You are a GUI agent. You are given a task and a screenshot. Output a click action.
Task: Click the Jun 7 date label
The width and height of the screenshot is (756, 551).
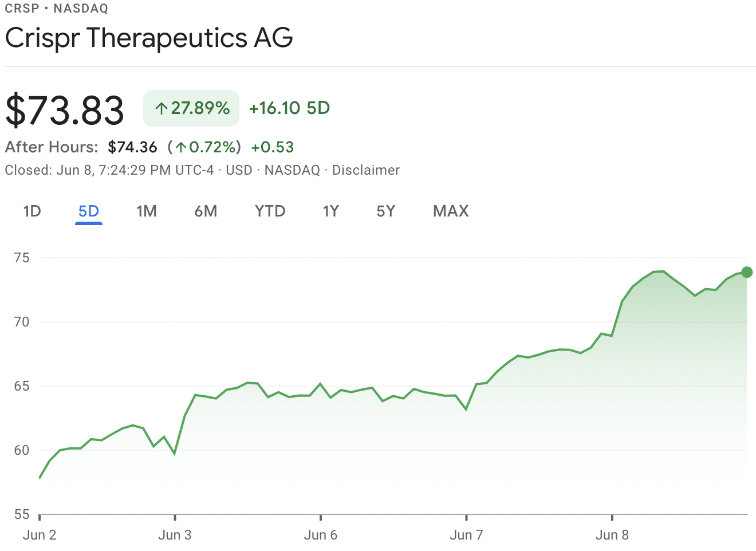tap(466, 535)
